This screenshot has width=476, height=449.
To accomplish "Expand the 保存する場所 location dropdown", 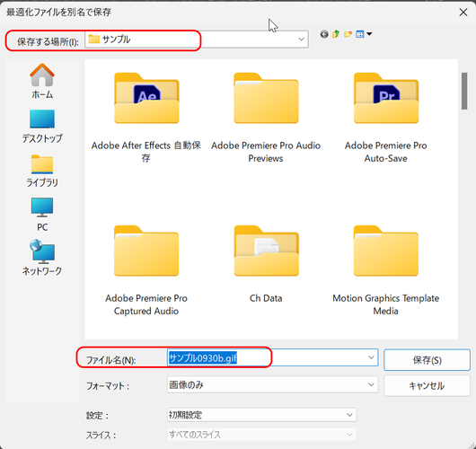I will 301,40.
